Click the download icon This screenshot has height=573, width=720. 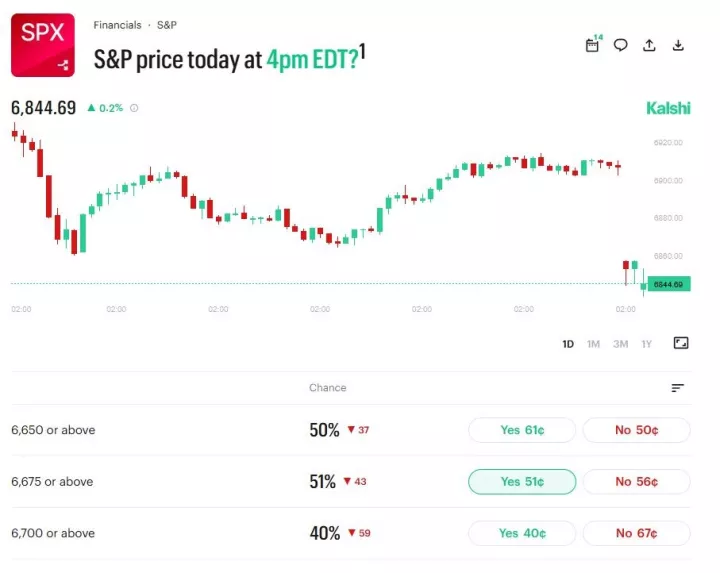coord(678,45)
